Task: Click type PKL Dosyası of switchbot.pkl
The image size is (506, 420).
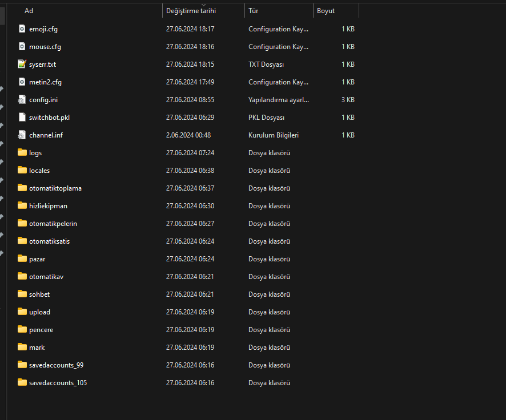Action: (x=266, y=118)
